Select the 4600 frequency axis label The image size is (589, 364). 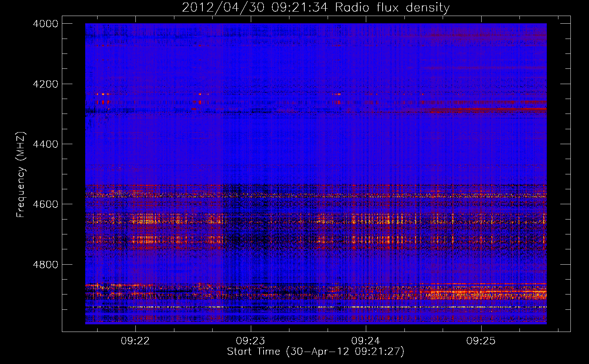coord(46,204)
